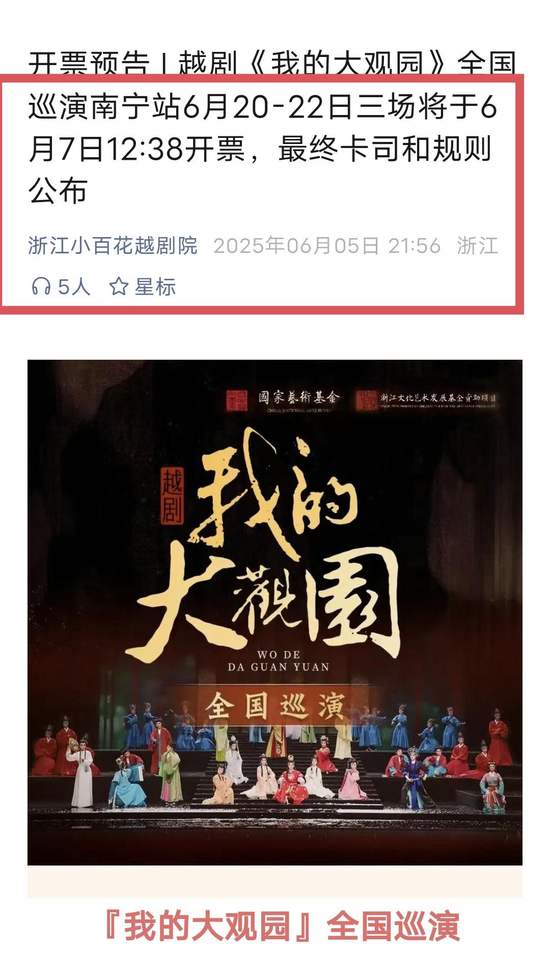Click the article headline about 南宁站 开票
The height and width of the screenshot is (980, 550).
click(x=272, y=128)
